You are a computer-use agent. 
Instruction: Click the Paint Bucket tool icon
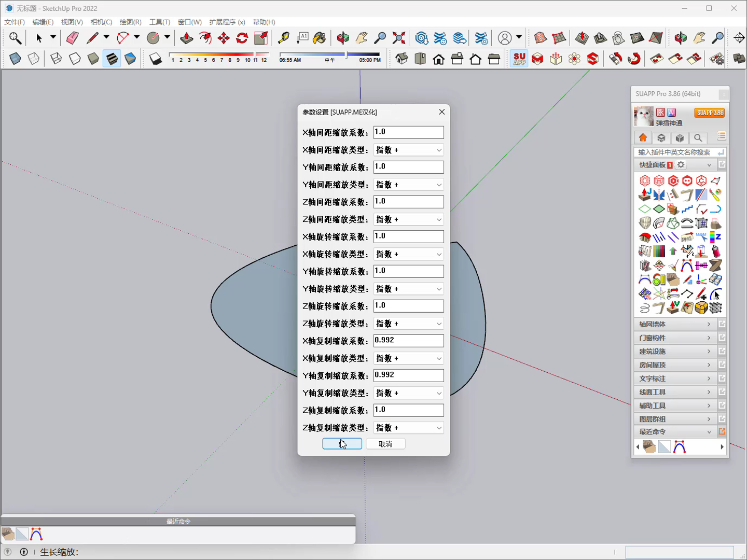pos(320,38)
